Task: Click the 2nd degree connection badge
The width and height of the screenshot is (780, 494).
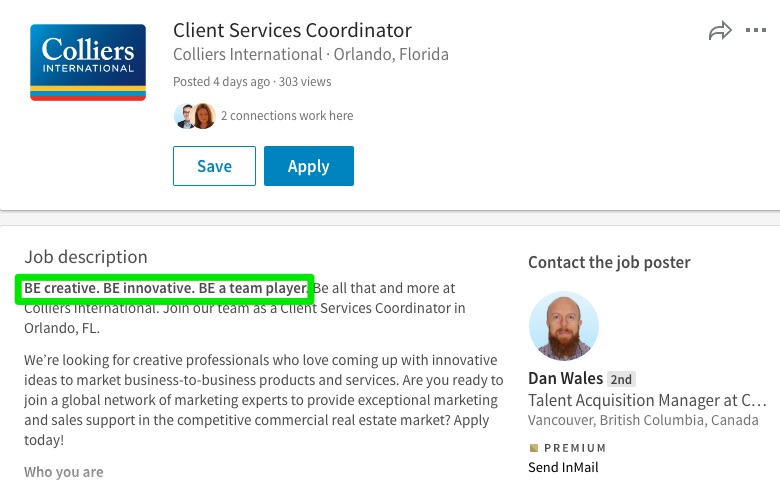Action: (x=621, y=380)
